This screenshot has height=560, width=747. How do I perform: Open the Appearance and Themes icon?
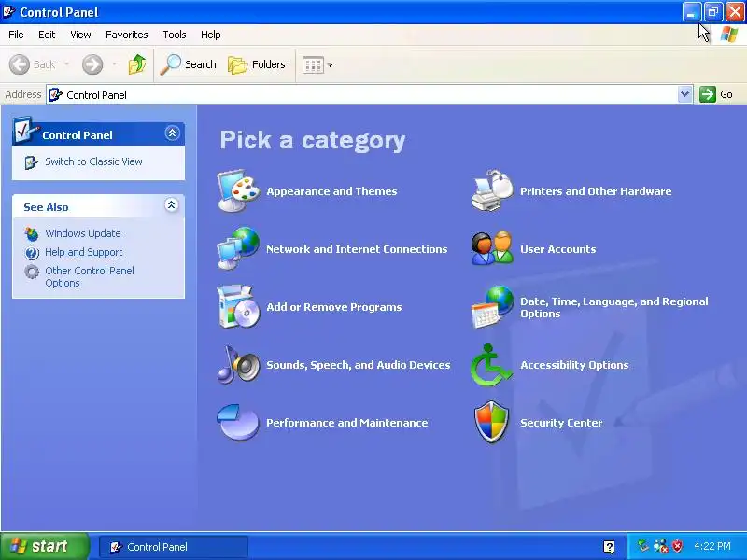coord(239,191)
